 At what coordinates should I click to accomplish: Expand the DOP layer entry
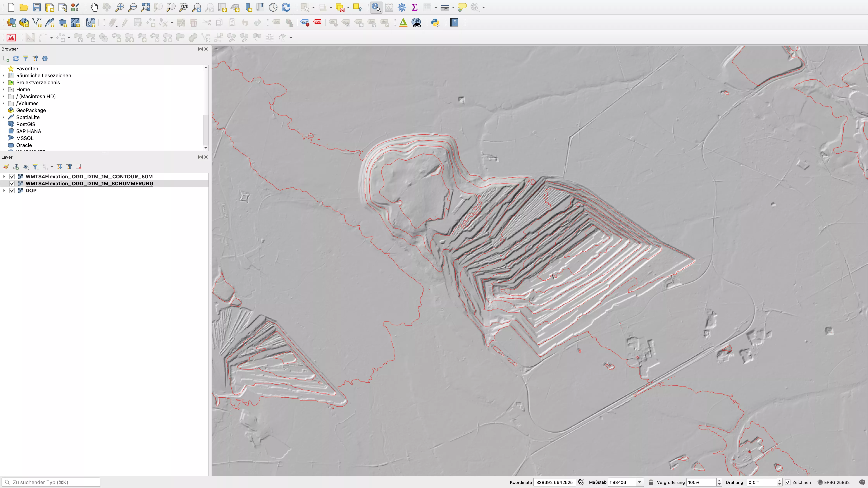(x=4, y=191)
